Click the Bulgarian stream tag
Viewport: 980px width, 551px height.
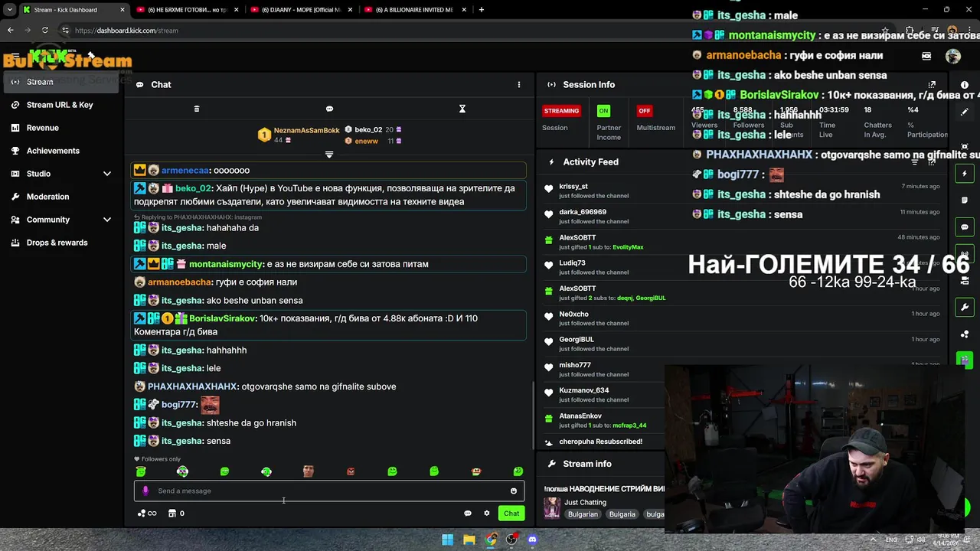[x=583, y=514]
